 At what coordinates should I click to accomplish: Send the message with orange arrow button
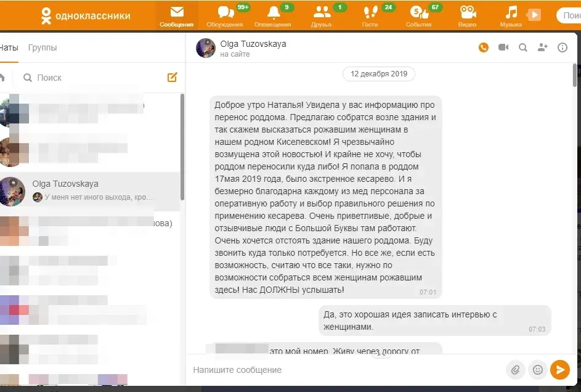(560, 370)
